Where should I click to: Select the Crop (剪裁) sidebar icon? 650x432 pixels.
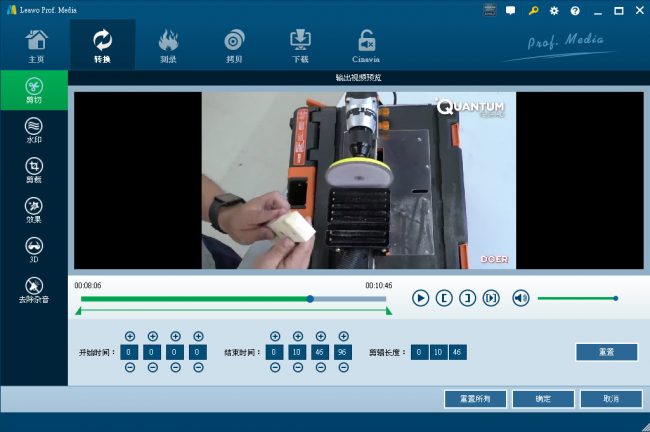[x=34, y=170]
